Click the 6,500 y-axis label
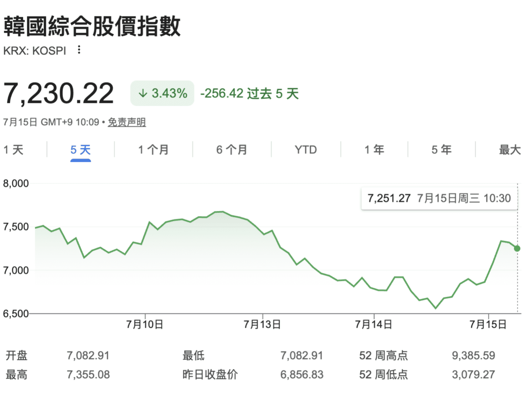 (x=16, y=314)
